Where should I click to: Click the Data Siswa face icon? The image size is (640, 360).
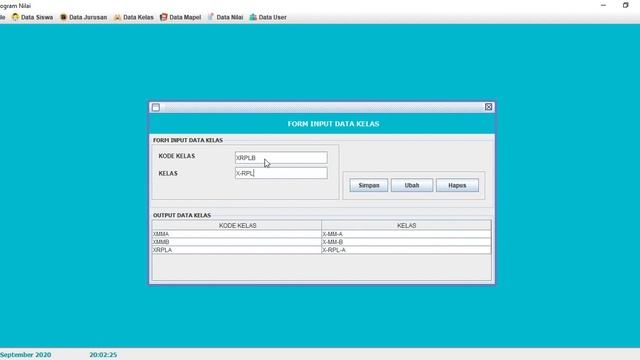click(x=16, y=17)
